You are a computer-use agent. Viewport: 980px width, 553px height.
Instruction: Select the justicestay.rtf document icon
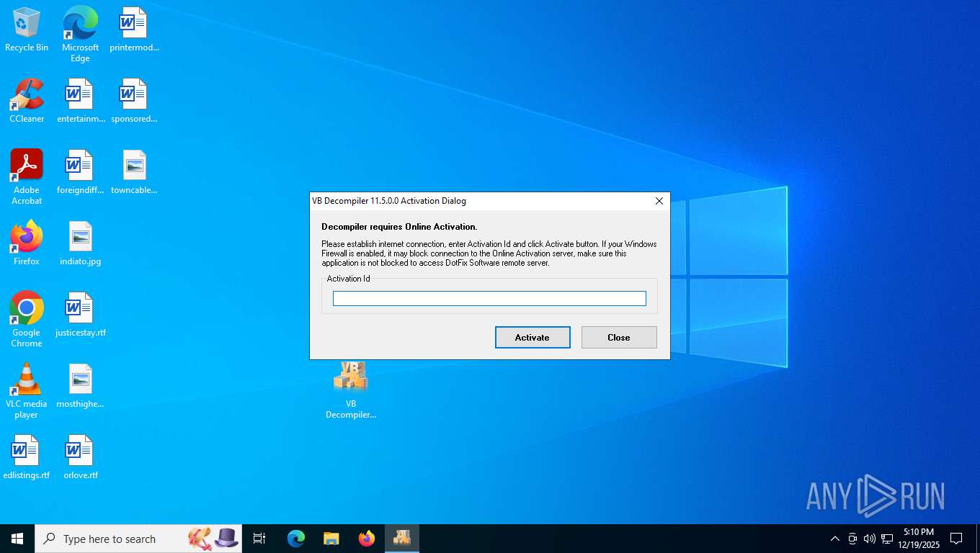80,315
